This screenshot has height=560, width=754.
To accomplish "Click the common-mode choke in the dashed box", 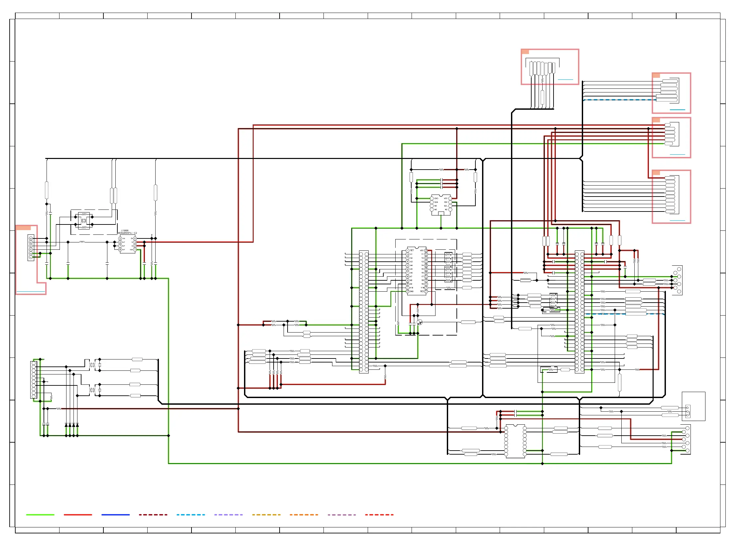I will (84, 221).
